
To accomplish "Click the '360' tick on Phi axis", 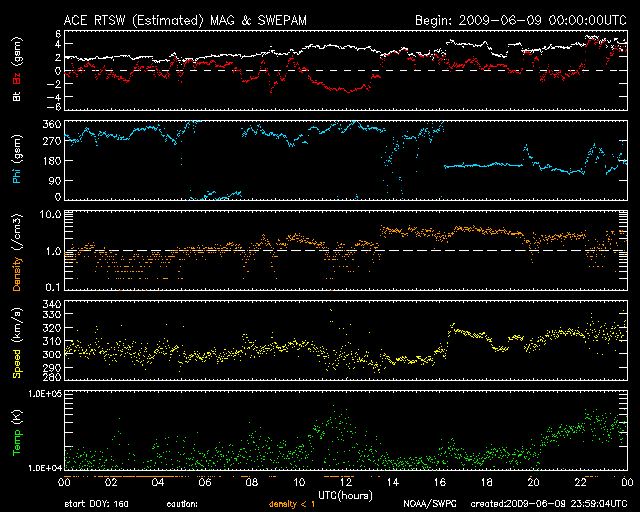I will 52,124.
